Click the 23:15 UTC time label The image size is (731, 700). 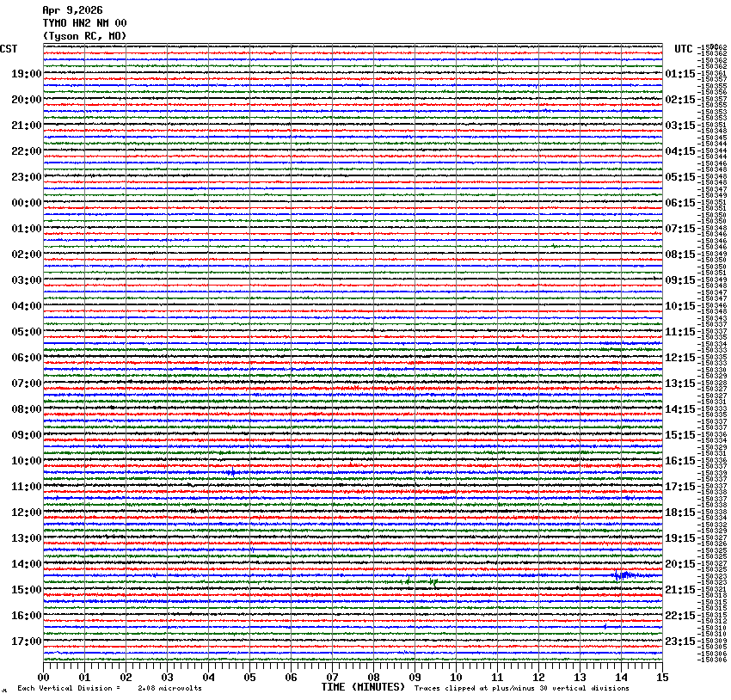pyautogui.click(x=680, y=642)
